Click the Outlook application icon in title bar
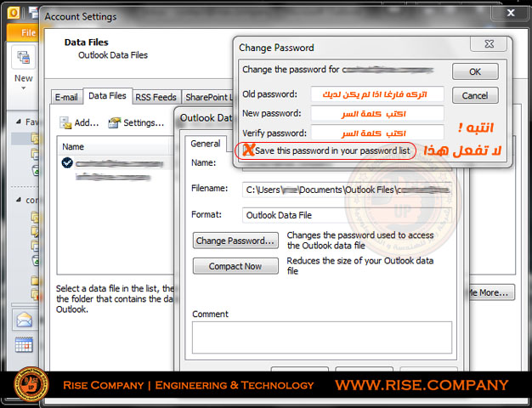This screenshot has height=408, width=532. [x=14, y=13]
